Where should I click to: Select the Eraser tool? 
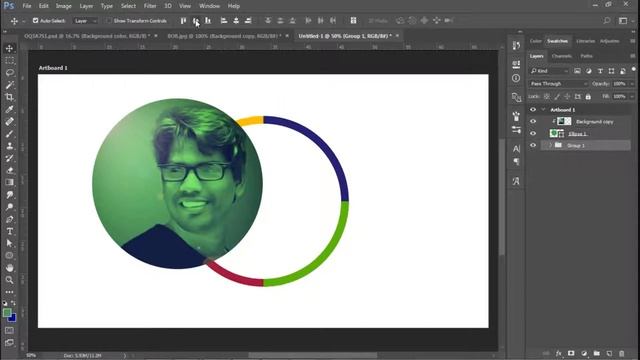[9, 170]
